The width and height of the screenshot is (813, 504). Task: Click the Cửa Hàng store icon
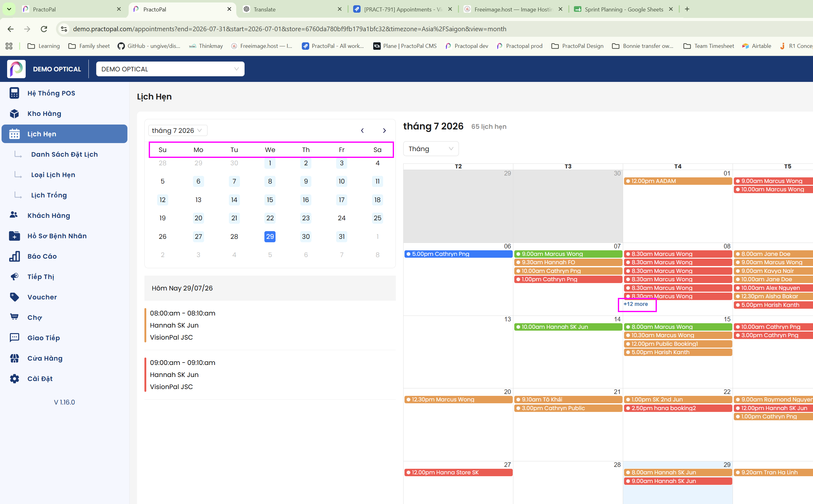pos(14,358)
